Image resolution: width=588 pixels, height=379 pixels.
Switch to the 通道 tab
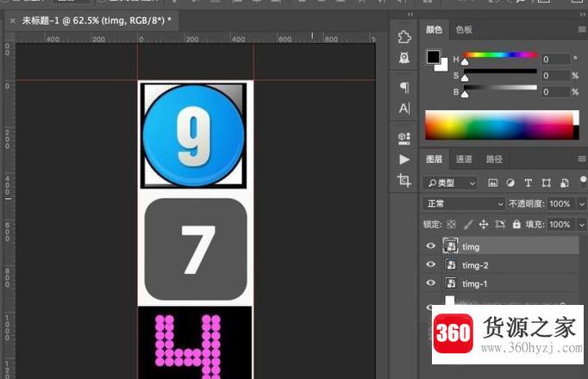[464, 159]
